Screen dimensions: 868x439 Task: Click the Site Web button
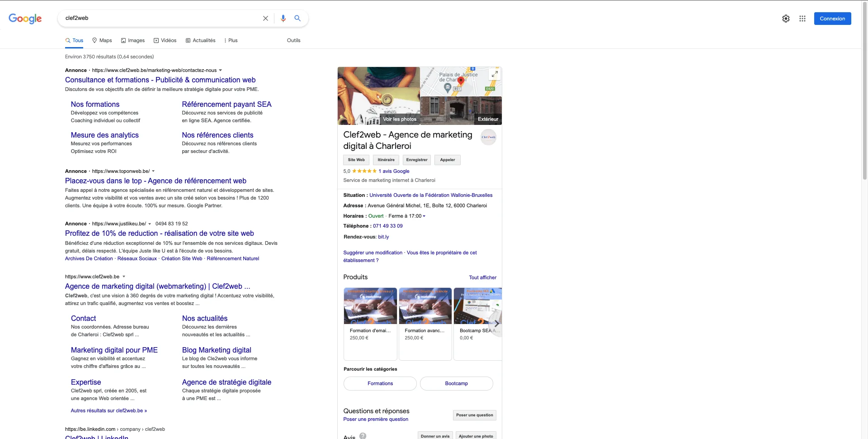pyautogui.click(x=356, y=160)
